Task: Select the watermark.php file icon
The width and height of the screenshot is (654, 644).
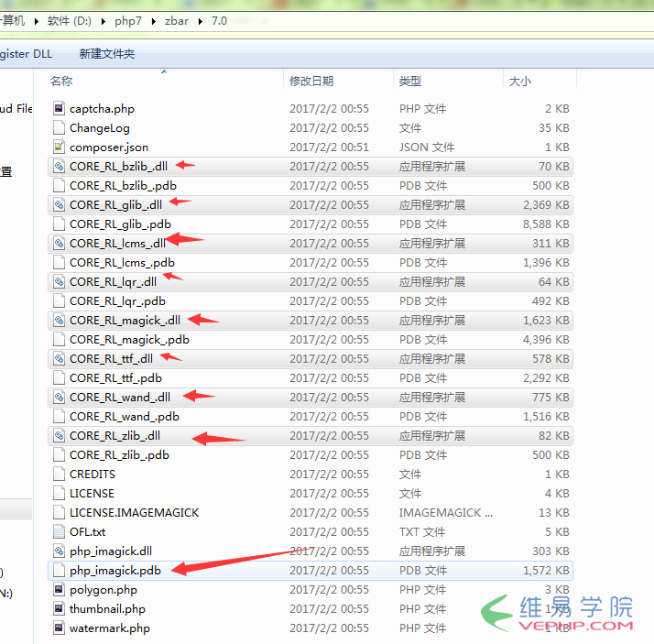Action: 60,628
